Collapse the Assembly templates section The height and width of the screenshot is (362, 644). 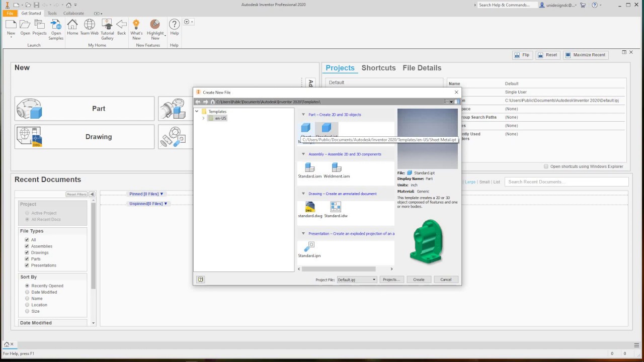pyautogui.click(x=303, y=154)
